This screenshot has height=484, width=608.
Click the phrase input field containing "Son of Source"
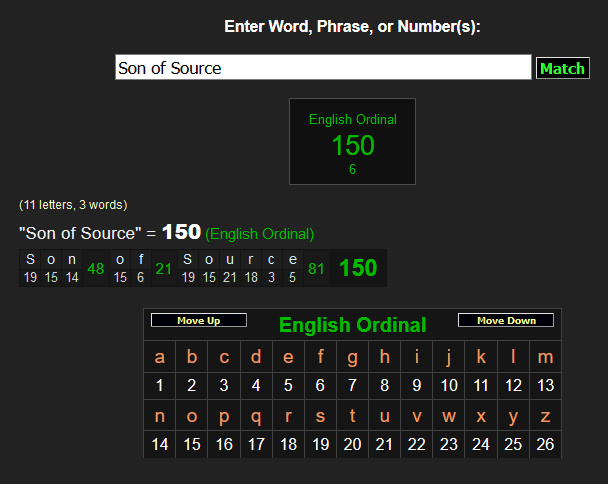point(322,68)
